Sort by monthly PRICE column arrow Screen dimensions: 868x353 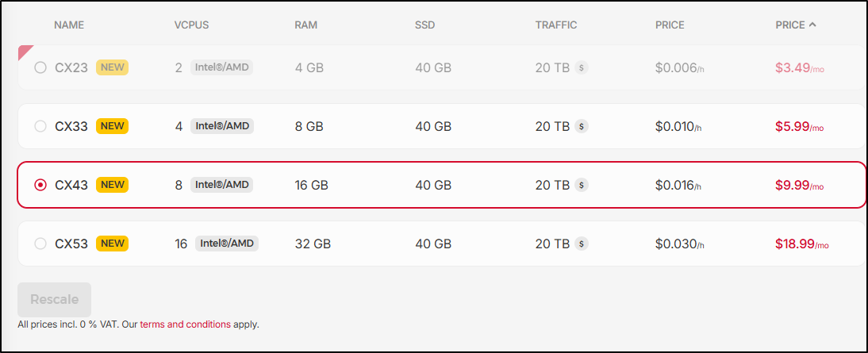coord(812,25)
